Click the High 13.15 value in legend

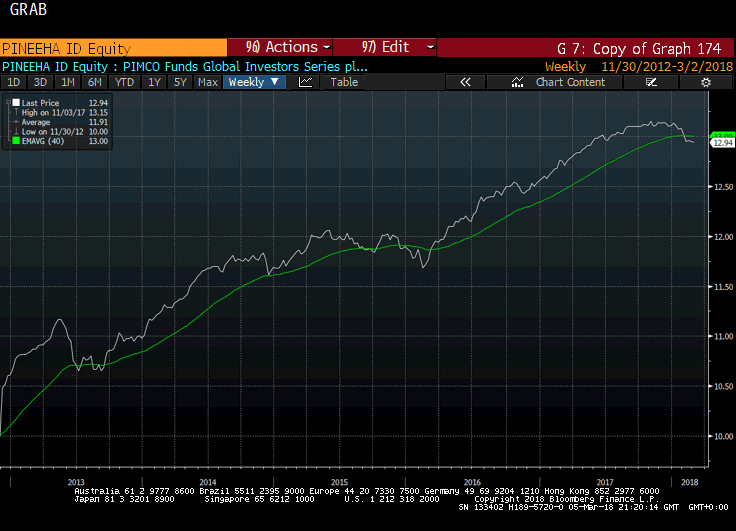click(99, 112)
